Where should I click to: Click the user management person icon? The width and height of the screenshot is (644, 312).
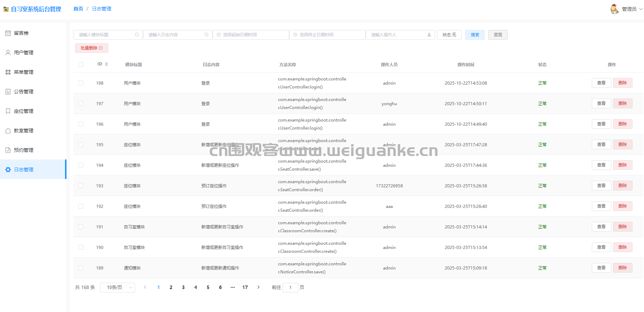[x=8, y=53]
